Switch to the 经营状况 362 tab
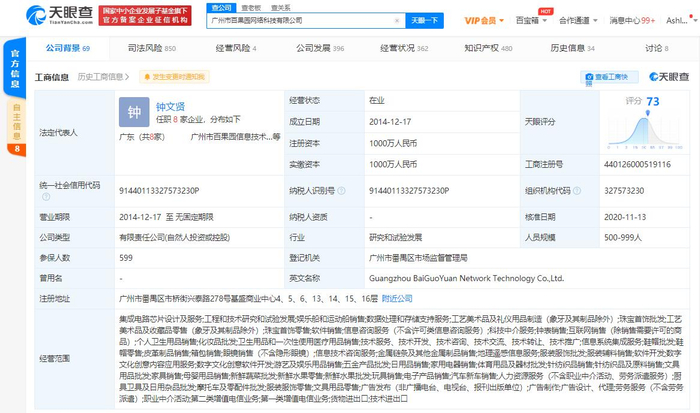 coord(404,48)
